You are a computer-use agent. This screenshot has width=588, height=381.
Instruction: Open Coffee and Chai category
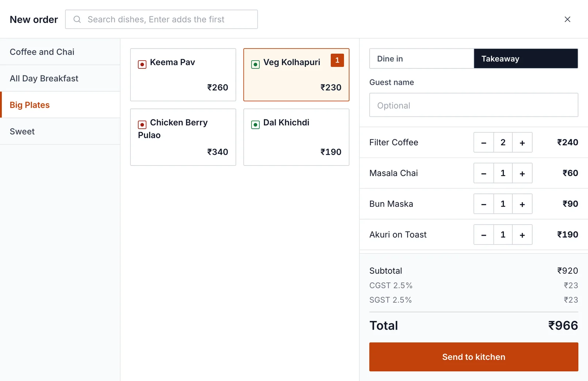click(x=60, y=52)
